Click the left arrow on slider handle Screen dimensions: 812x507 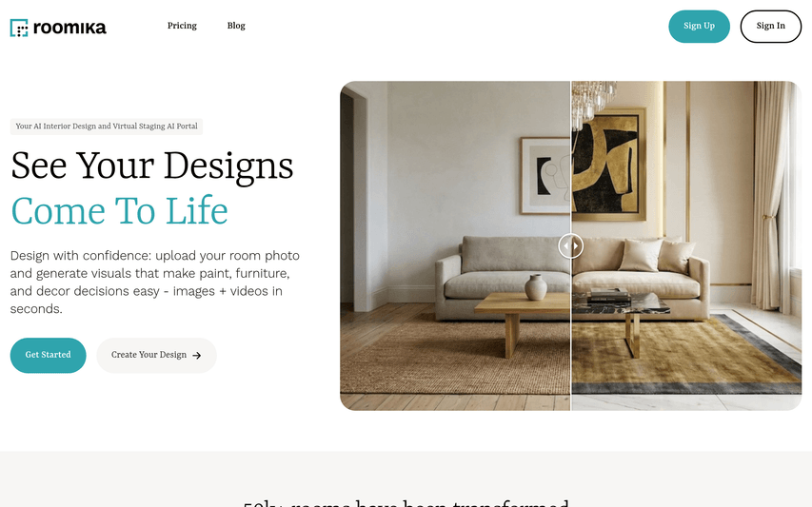click(x=566, y=245)
